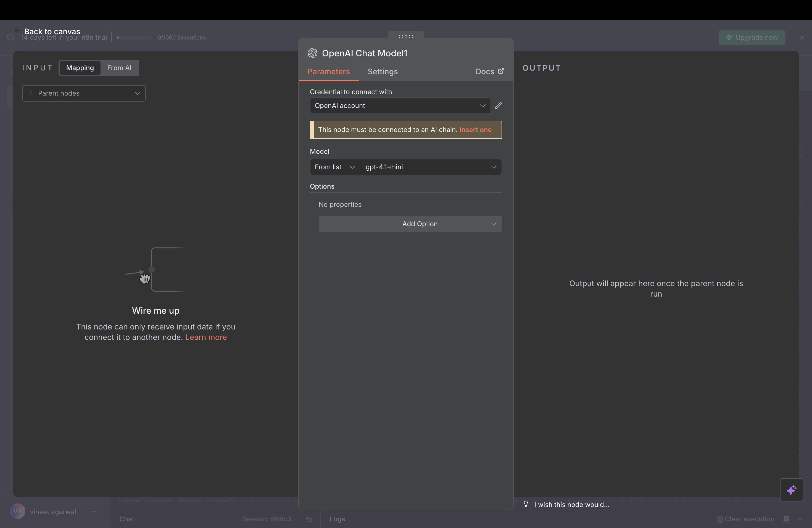Switch to the Settings tab
812x528 pixels.
383,72
